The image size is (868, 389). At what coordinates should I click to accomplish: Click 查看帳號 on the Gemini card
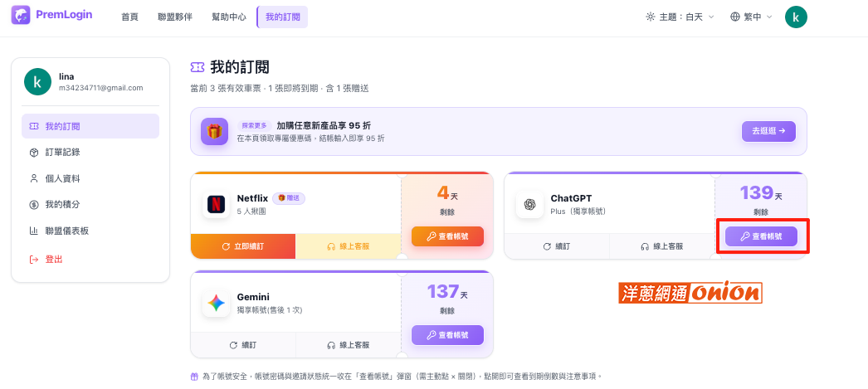click(447, 335)
